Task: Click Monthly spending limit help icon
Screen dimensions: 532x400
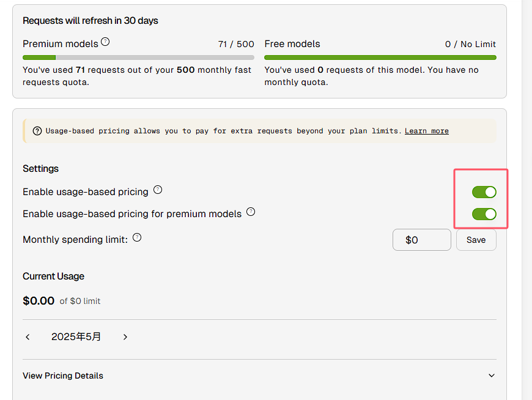Action: point(137,237)
